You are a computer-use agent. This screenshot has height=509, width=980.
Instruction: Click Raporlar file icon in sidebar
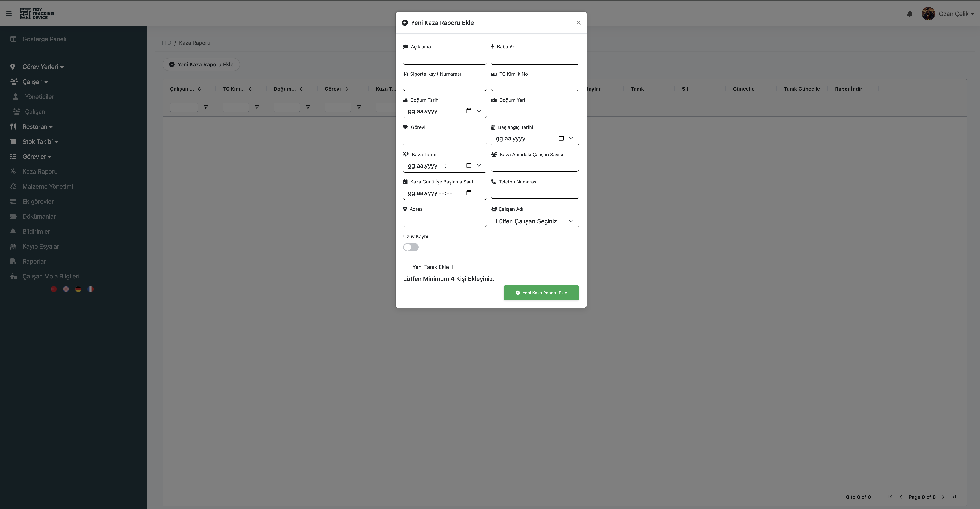point(13,262)
